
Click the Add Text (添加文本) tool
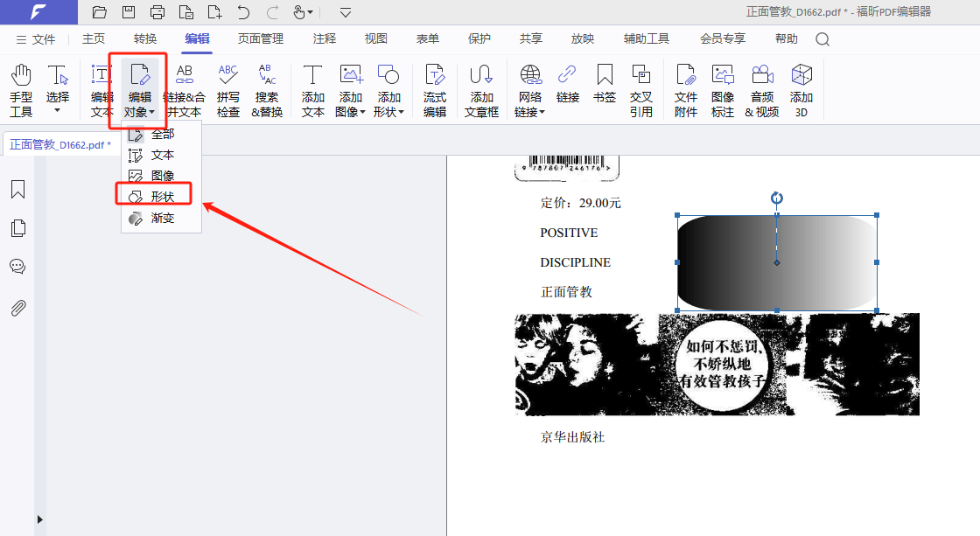(x=312, y=90)
